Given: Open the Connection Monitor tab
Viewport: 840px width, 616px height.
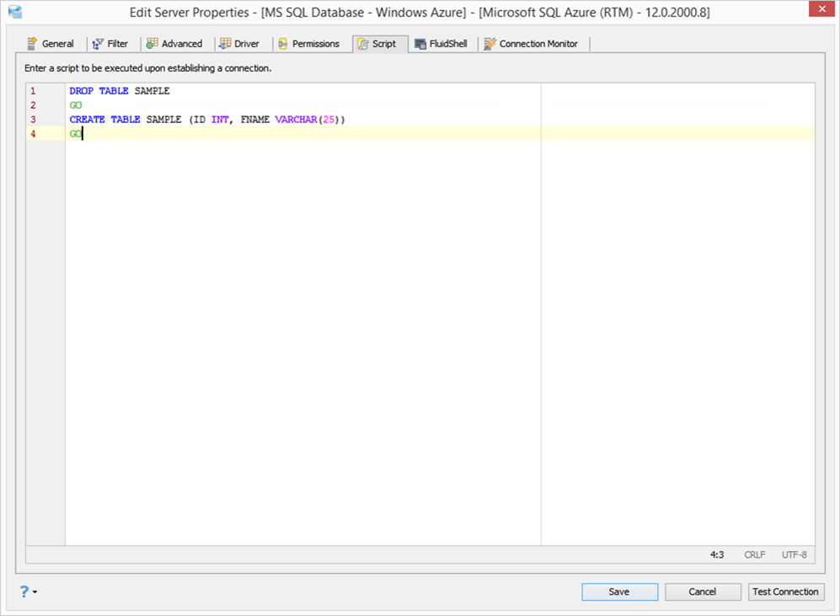Looking at the screenshot, I should (533, 44).
